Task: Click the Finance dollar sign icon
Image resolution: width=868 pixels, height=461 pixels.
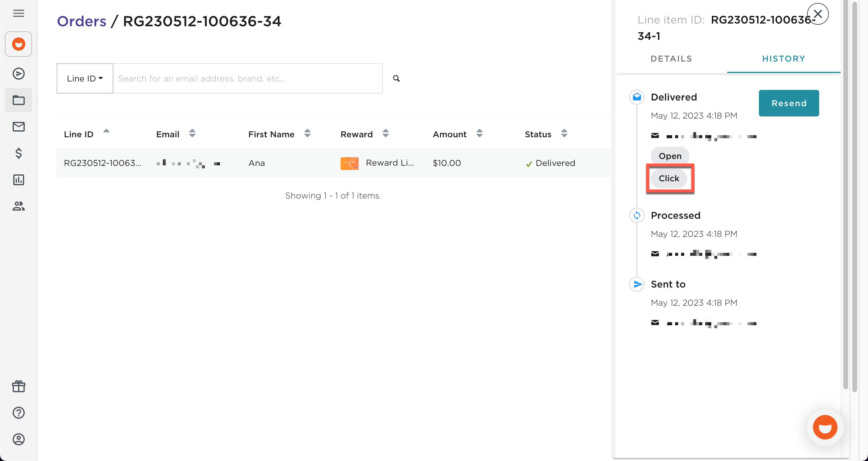Action: 18,154
